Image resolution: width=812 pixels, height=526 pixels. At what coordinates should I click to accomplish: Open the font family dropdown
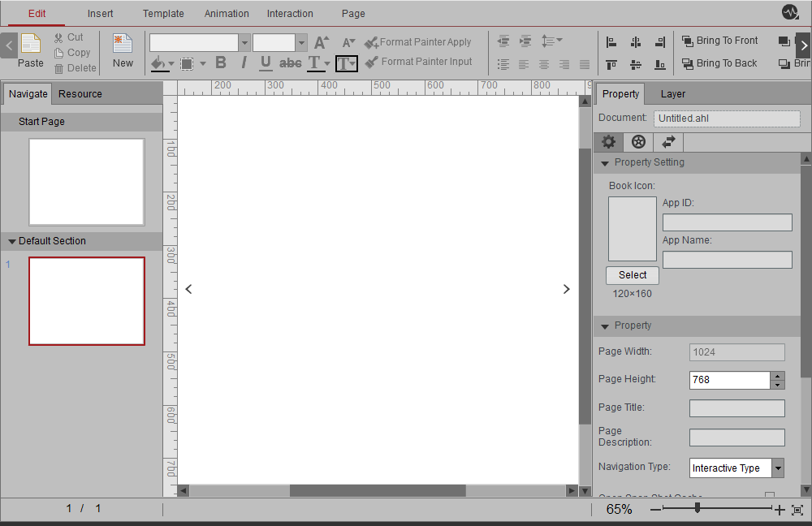tap(244, 43)
